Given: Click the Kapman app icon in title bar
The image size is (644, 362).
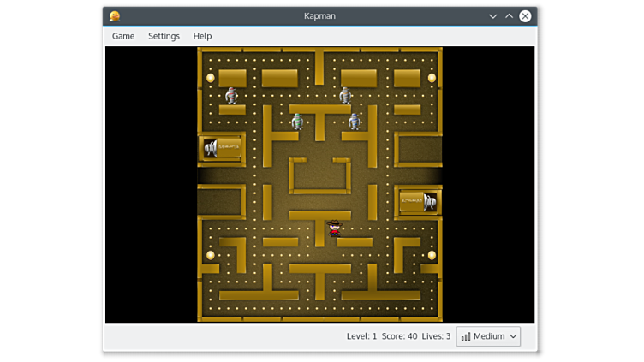Looking at the screenshot, I should coord(115,15).
